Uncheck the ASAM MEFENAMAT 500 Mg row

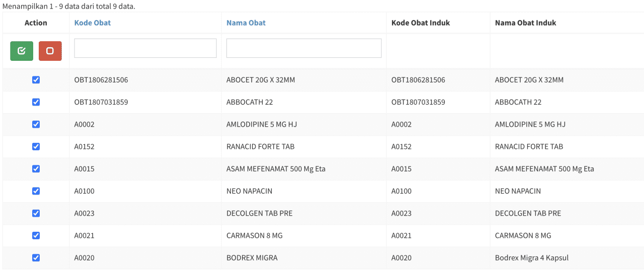pyautogui.click(x=36, y=169)
